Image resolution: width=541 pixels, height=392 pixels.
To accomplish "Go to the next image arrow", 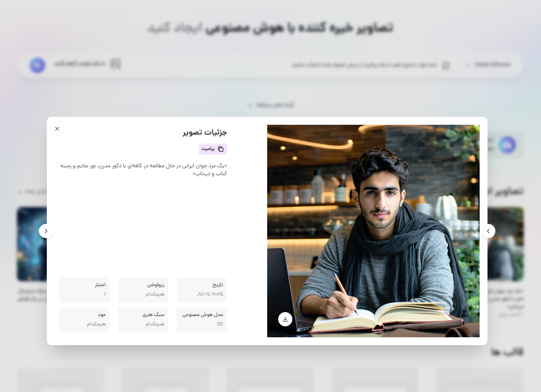I will click(x=46, y=231).
